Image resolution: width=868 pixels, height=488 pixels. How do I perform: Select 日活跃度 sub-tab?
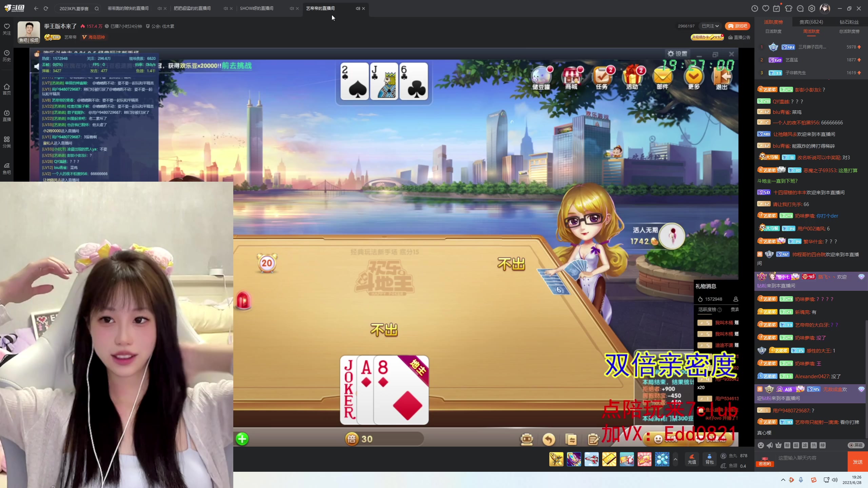tap(773, 31)
